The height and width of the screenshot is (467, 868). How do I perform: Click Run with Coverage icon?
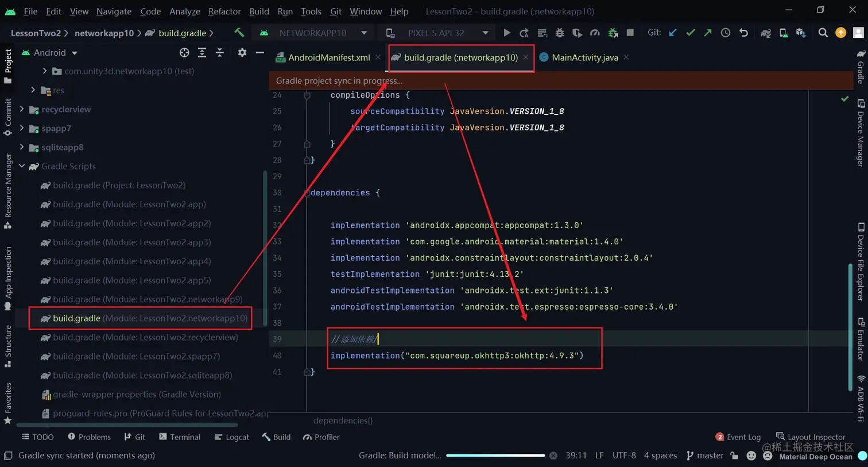point(577,33)
